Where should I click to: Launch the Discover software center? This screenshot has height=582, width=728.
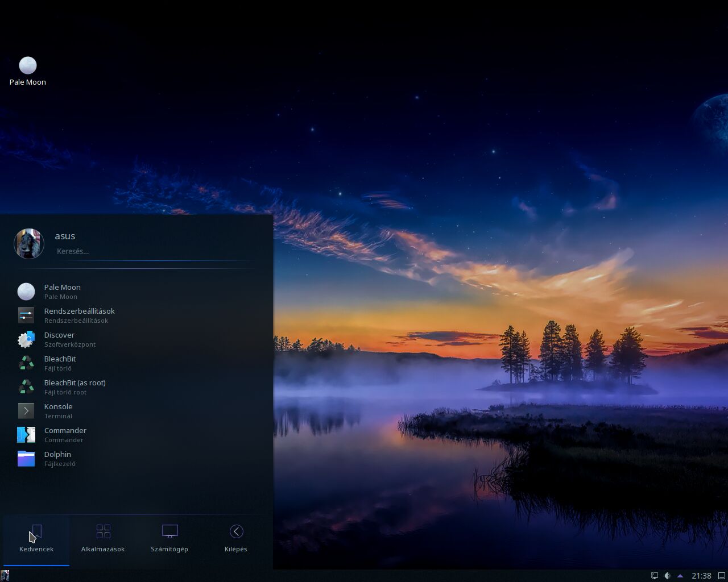136,339
